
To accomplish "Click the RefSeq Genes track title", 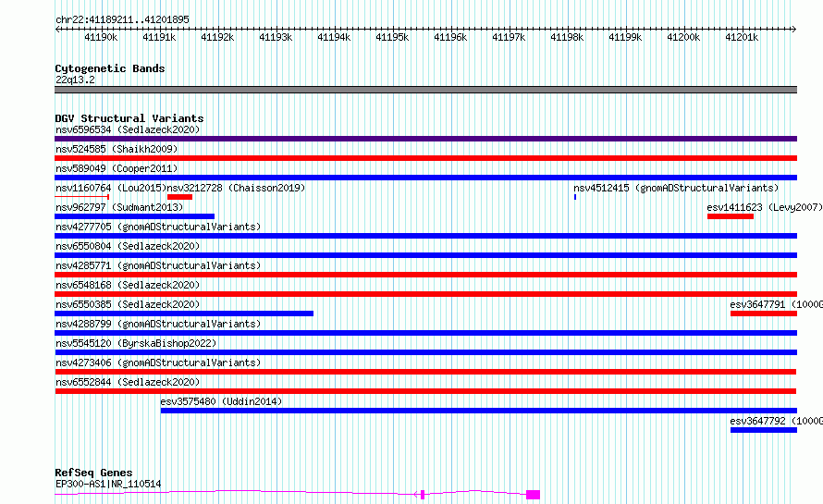I will 93,473.
